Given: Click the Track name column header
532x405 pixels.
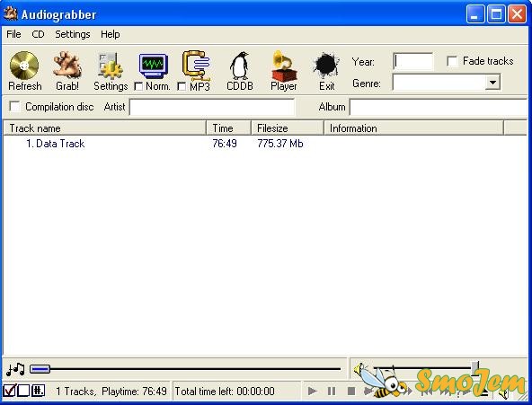Looking at the screenshot, I should (x=105, y=128).
